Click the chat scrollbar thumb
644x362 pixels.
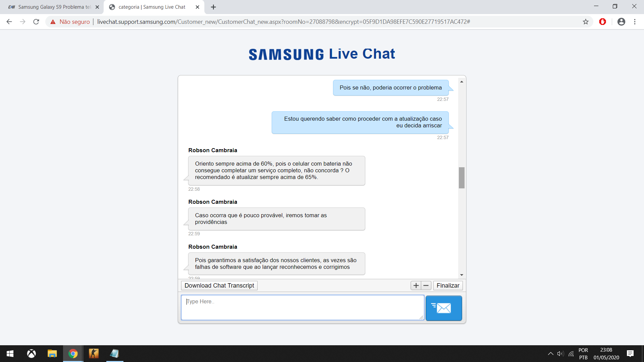click(x=462, y=178)
